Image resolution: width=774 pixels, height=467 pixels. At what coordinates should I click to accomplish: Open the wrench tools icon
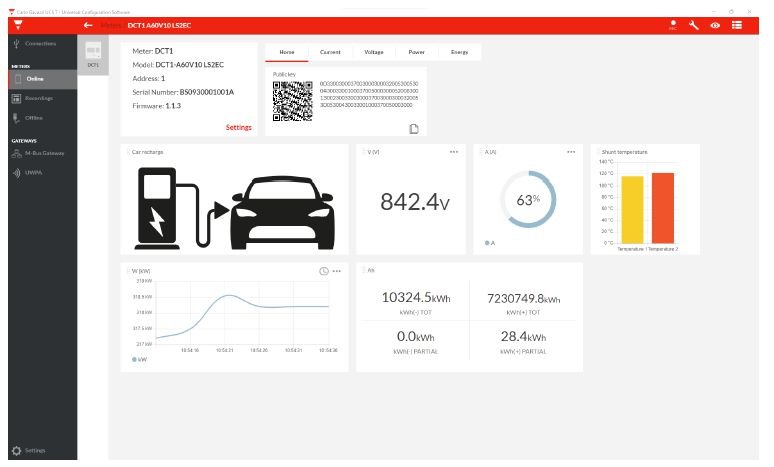point(694,24)
